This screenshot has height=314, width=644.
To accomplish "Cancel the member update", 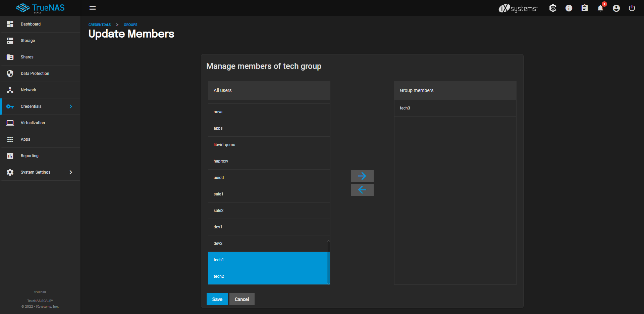I will (x=241, y=299).
